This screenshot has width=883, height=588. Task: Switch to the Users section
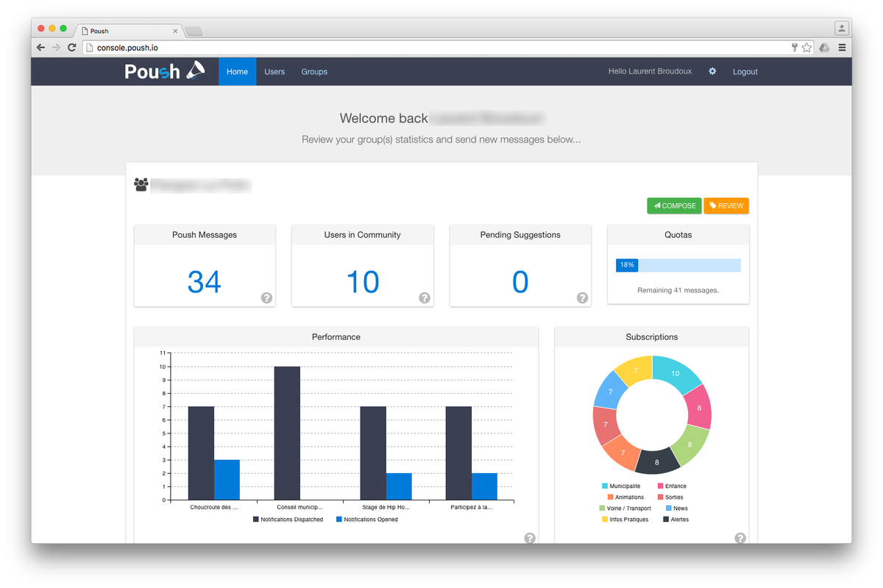(274, 71)
